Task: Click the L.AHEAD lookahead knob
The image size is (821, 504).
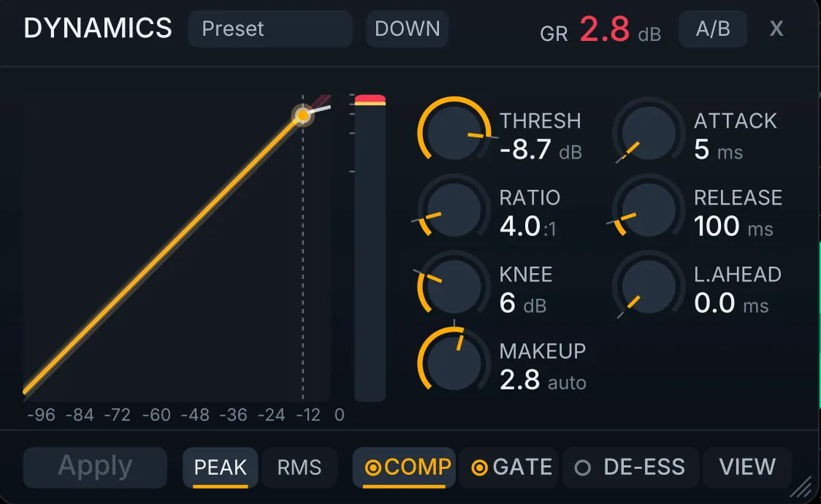Action: tap(649, 287)
